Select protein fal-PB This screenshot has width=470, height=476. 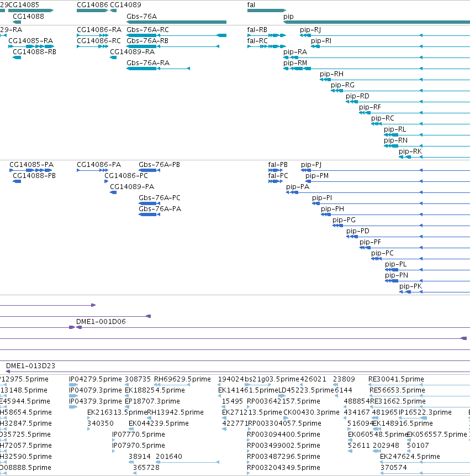276,170
